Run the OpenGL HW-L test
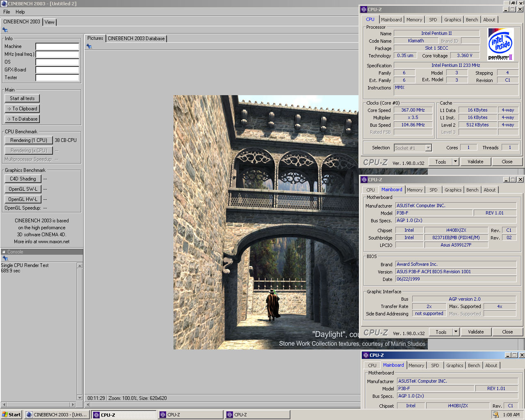This screenshot has height=420, width=525. 23,199
